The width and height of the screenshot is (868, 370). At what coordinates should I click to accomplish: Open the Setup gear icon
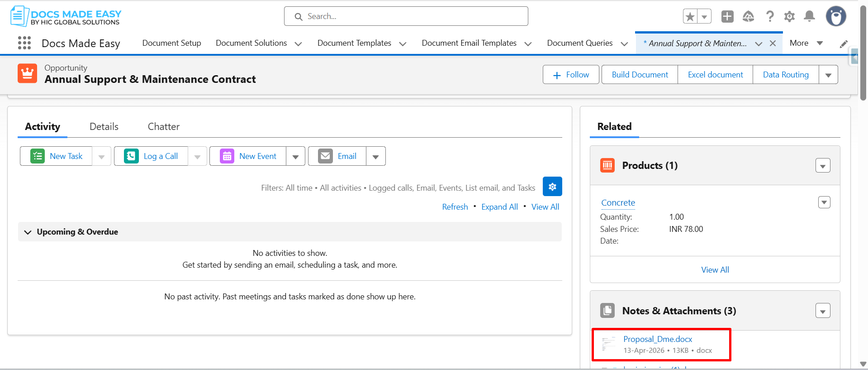tap(789, 17)
